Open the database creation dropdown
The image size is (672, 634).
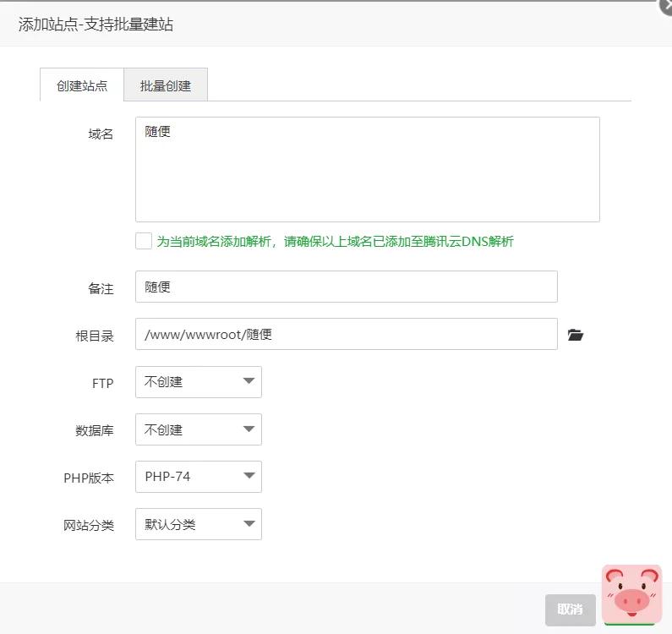[x=199, y=429]
